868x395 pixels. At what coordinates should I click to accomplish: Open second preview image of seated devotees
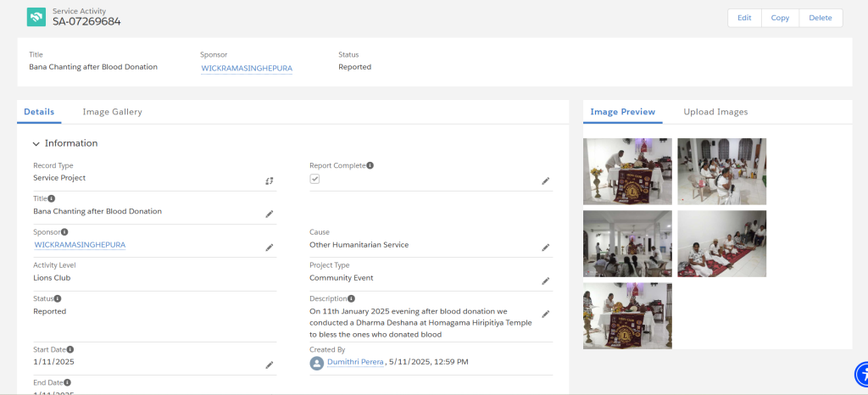(x=722, y=171)
